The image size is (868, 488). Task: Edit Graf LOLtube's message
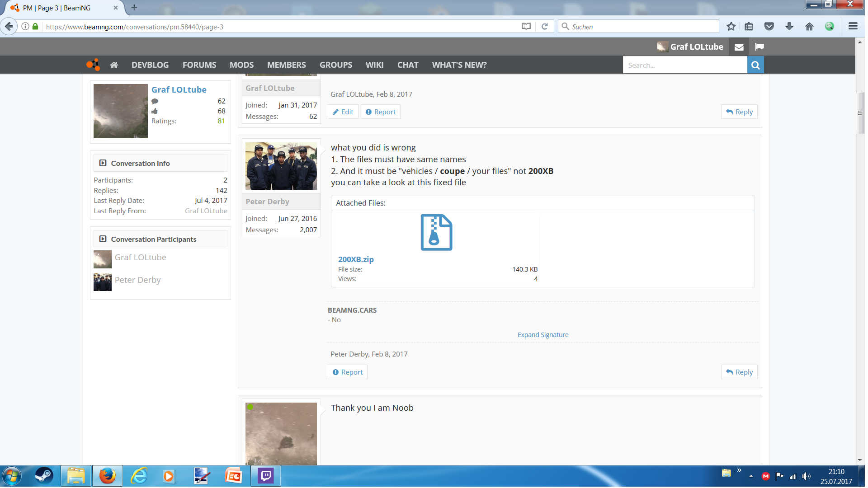point(343,112)
